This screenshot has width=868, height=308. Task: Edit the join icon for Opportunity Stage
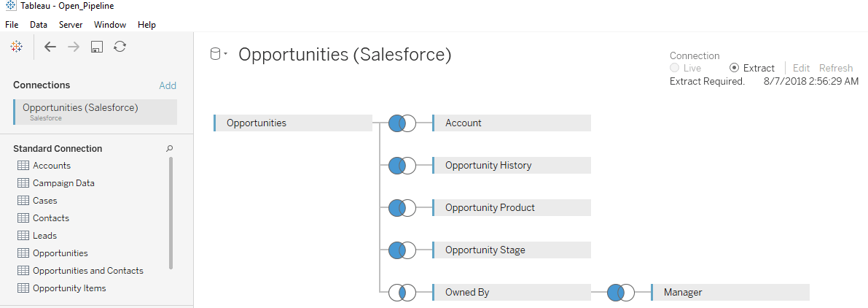point(402,250)
